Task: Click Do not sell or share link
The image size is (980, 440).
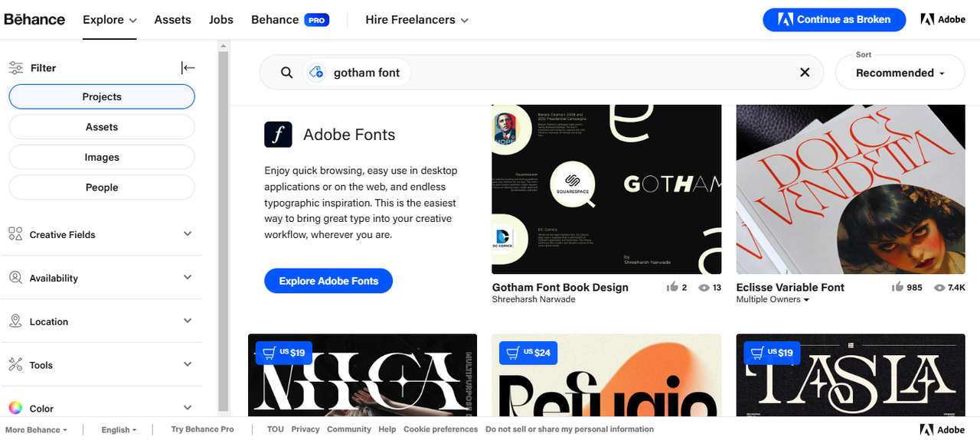Action: (x=570, y=429)
